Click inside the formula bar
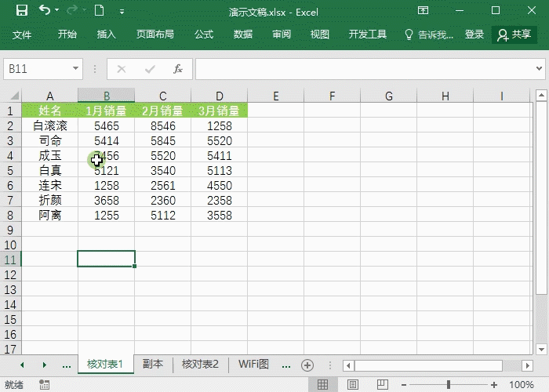 coord(364,69)
